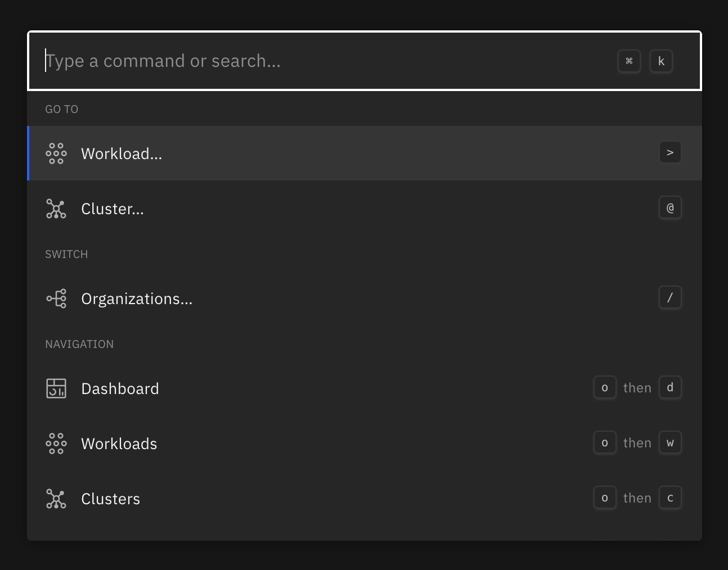Viewport: 728px width, 570px height.
Task: Click the '/' shortcut badge beside Organizations
Action: pos(670,297)
